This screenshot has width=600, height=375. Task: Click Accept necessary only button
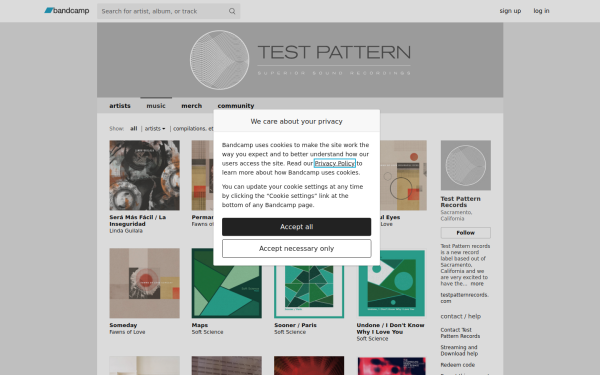point(297,249)
